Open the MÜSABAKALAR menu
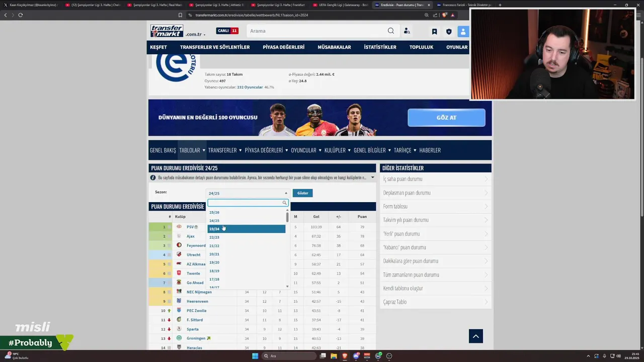Viewport: 644px width, 362px height. (x=334, y=47)
